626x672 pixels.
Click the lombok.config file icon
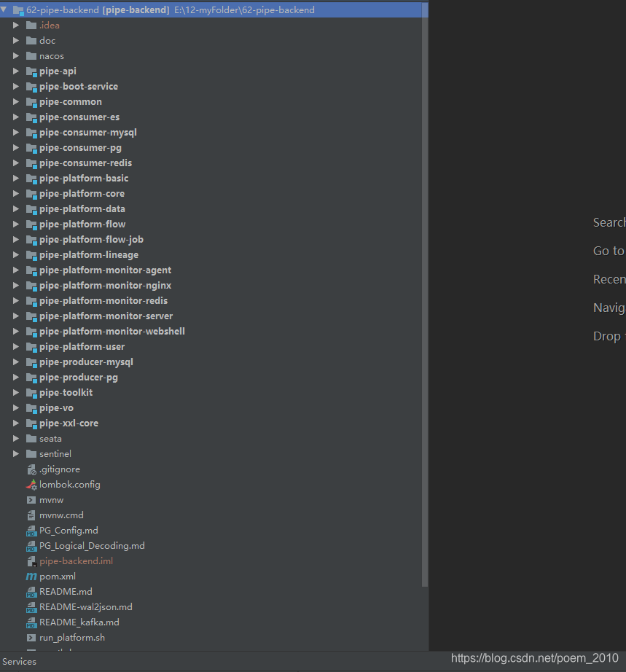[31, 485]
